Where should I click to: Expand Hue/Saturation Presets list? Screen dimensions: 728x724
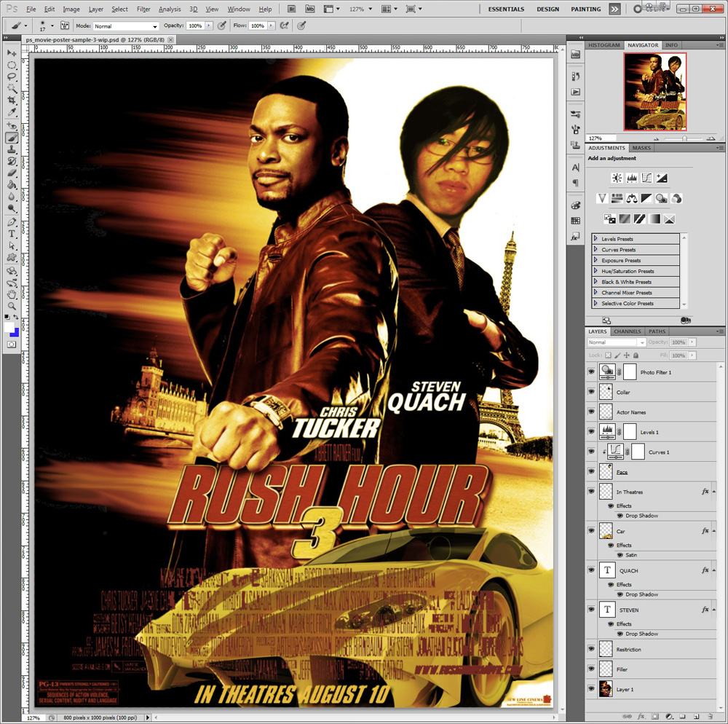[x=596, y=271]
